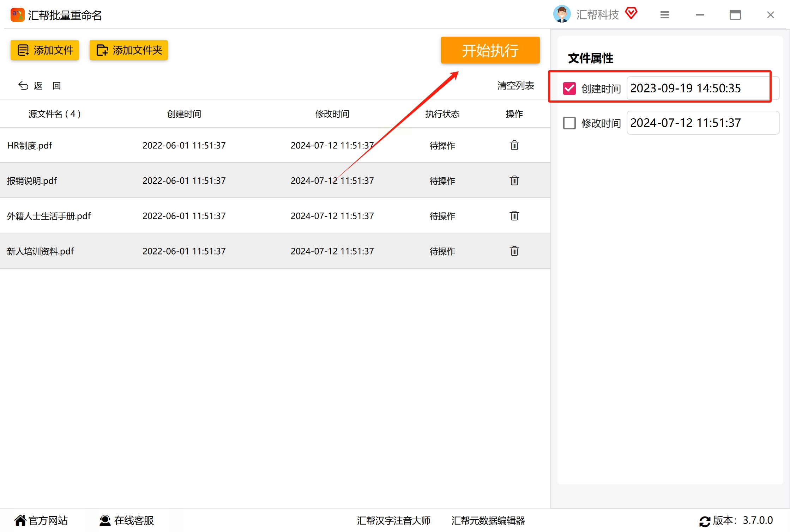Click 清空列表 to clear the list

(x=515, y=85)
